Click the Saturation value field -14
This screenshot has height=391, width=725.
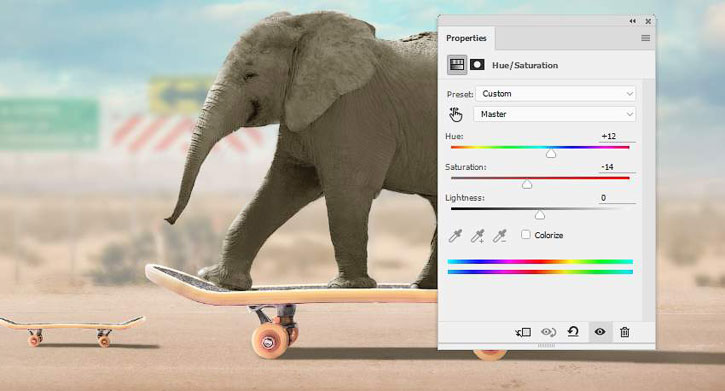(616, 167)
